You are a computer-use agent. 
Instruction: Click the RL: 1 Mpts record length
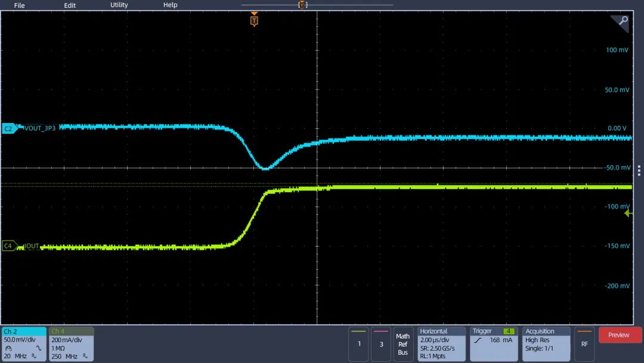pos(432,356)
